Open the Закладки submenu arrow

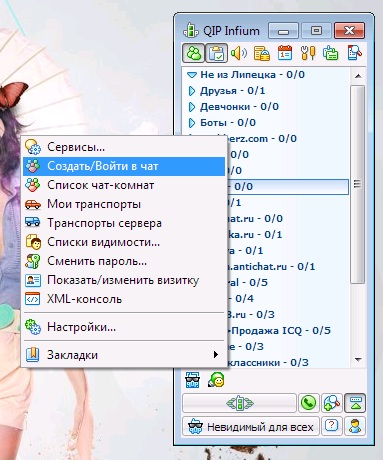pos(216,355)
